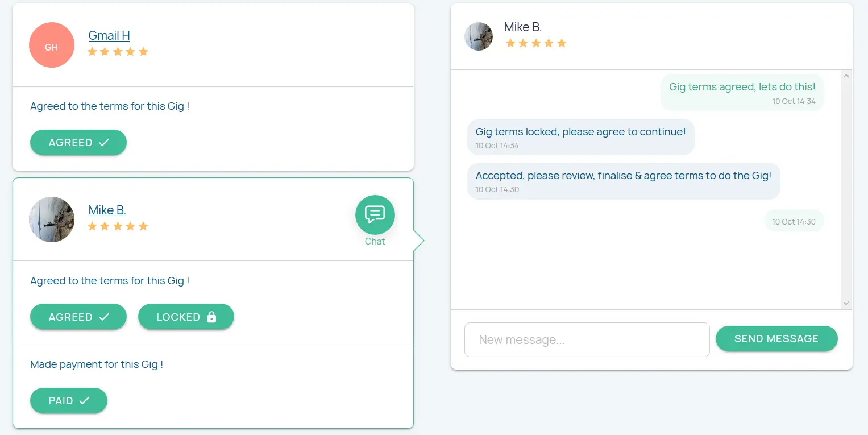Click the LOCKED button

tap(186, 317)
